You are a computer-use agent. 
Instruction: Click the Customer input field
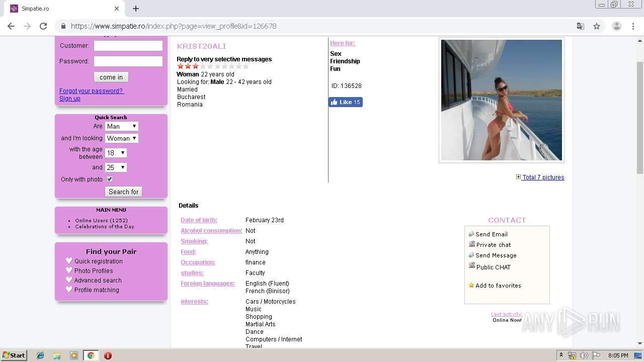(128, 46)
